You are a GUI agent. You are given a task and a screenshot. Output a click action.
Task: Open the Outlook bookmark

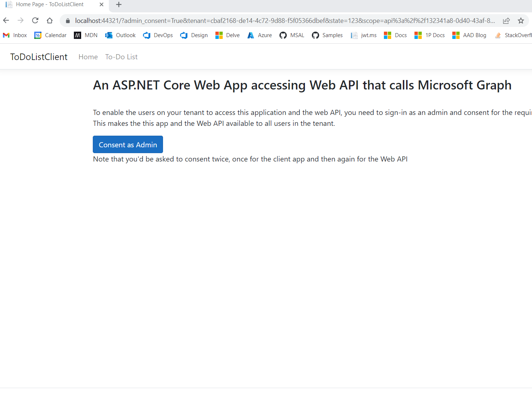[x=120, y=35]
